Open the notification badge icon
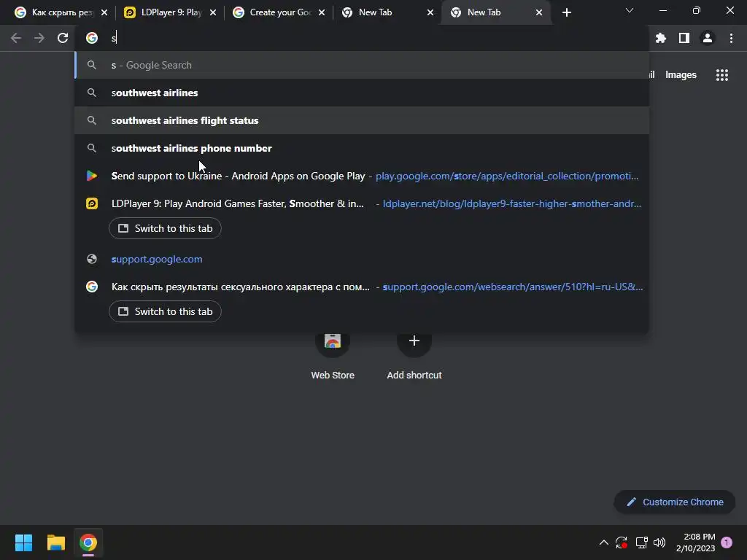Image resolution: width=747 pixels, height=560 pixels. 727,542
